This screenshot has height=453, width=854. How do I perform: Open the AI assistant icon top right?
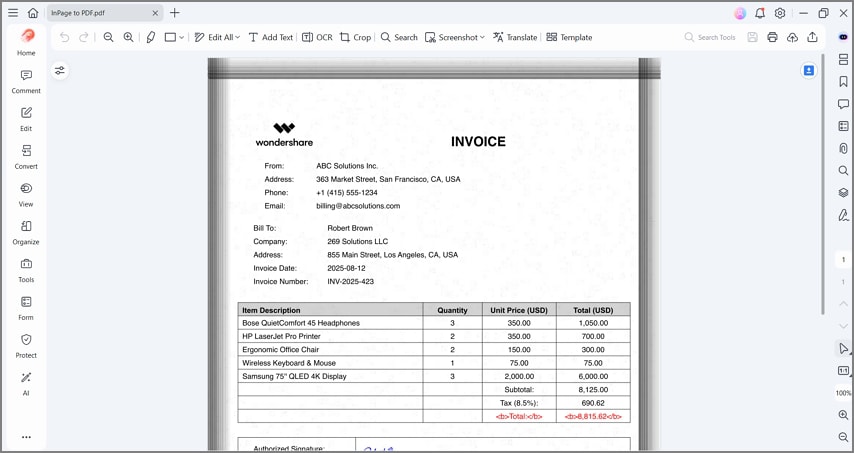coord(843,37)
